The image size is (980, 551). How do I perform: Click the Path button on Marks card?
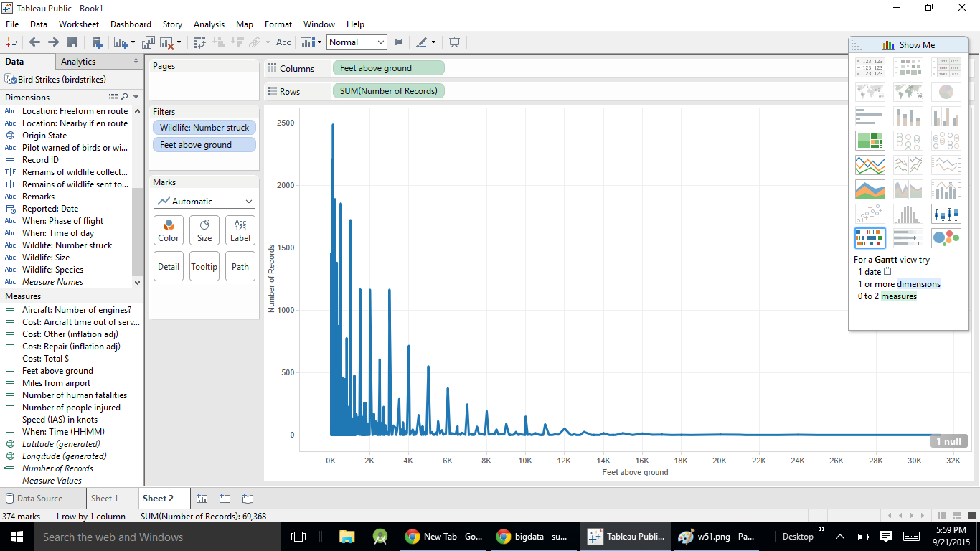240,266
